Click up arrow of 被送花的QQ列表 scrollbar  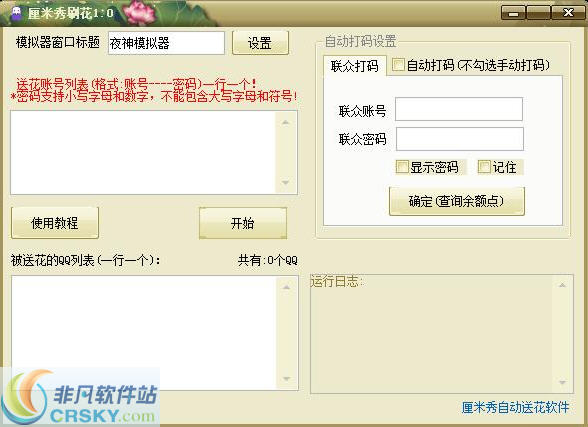coord(286,287)
